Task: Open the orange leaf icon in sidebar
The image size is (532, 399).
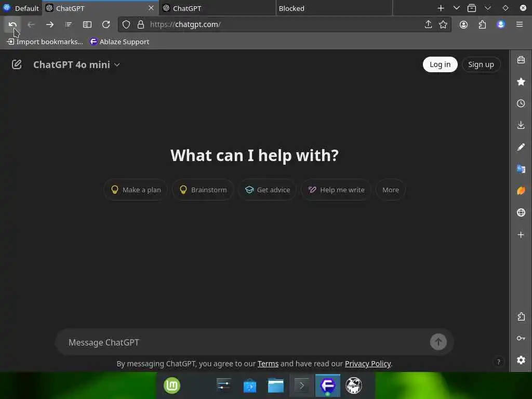Action: coord(521,191)
